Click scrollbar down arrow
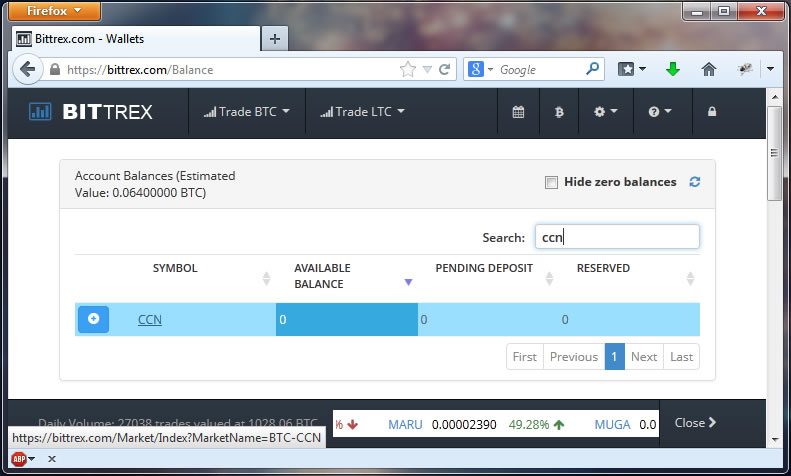The width and height of the screenshot is (791, 476). tap(774, 440)
